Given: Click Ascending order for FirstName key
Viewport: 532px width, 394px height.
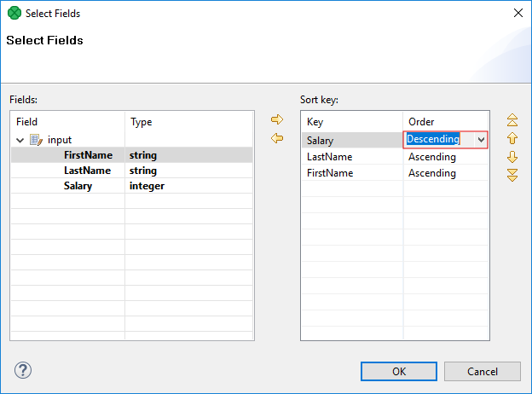Looking at the screenshot, I should tap(432, 173).
